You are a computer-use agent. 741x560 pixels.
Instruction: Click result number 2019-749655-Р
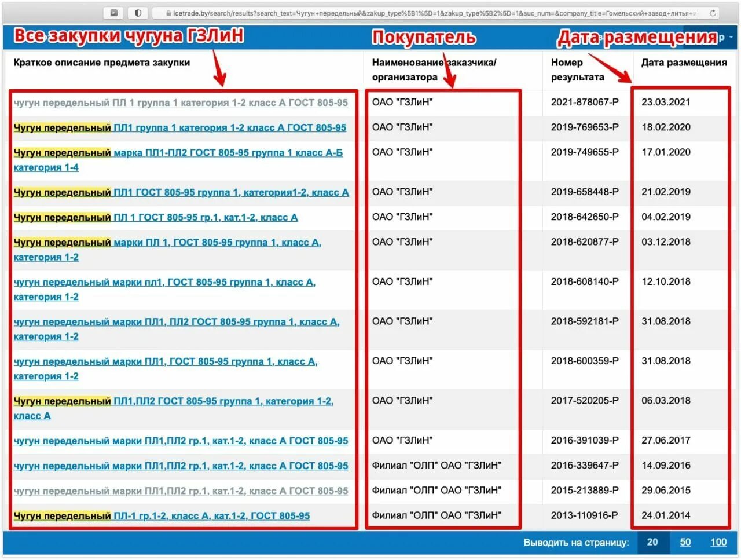[x=585, y=152]
